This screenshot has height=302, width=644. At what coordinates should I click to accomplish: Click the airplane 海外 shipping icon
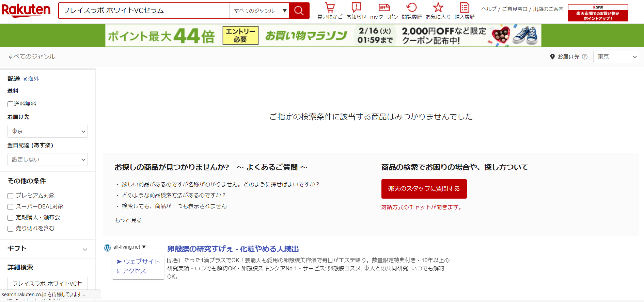point(25,79)
